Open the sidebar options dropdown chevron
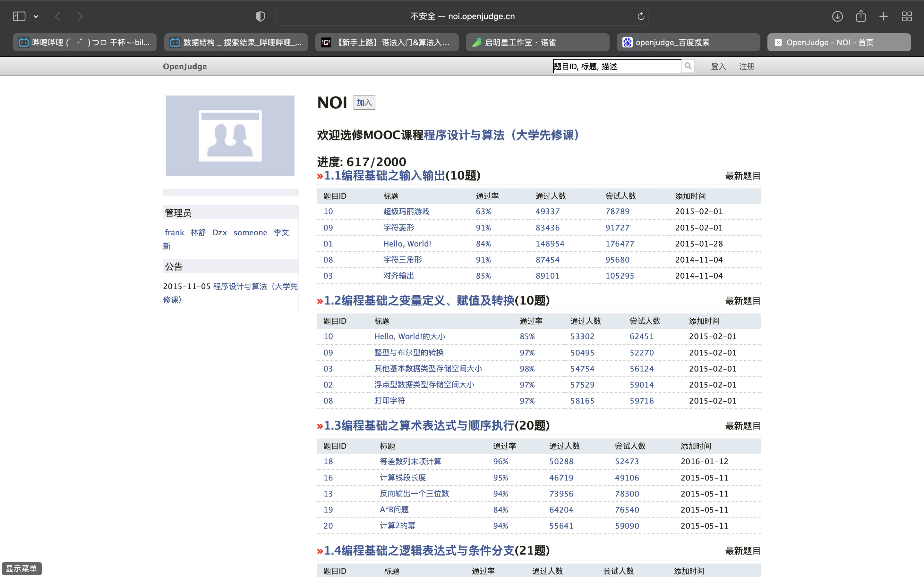The width and height of the screenshot is (924, 577). [x=36, y=16]
